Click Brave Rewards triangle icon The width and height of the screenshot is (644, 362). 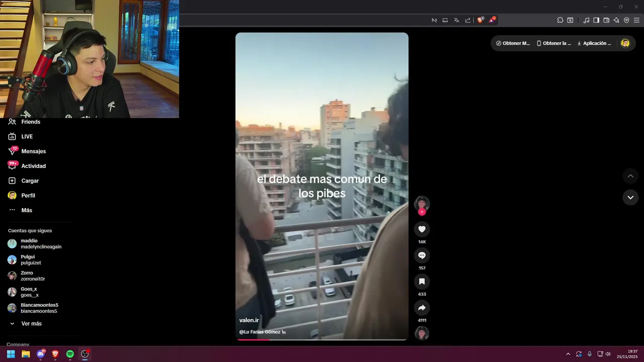tap(492, 20)
